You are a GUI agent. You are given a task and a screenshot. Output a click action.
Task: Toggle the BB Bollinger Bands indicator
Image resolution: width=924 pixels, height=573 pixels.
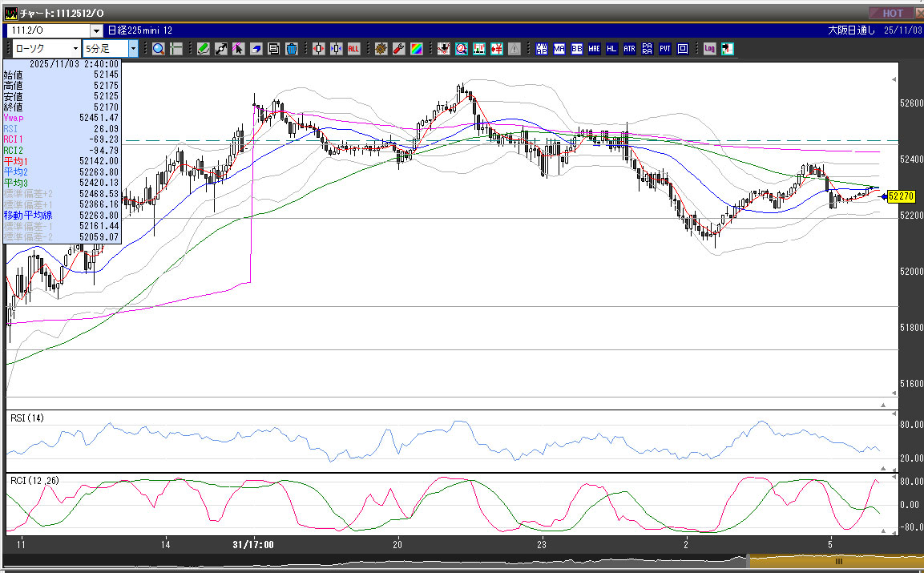point(577,49)
